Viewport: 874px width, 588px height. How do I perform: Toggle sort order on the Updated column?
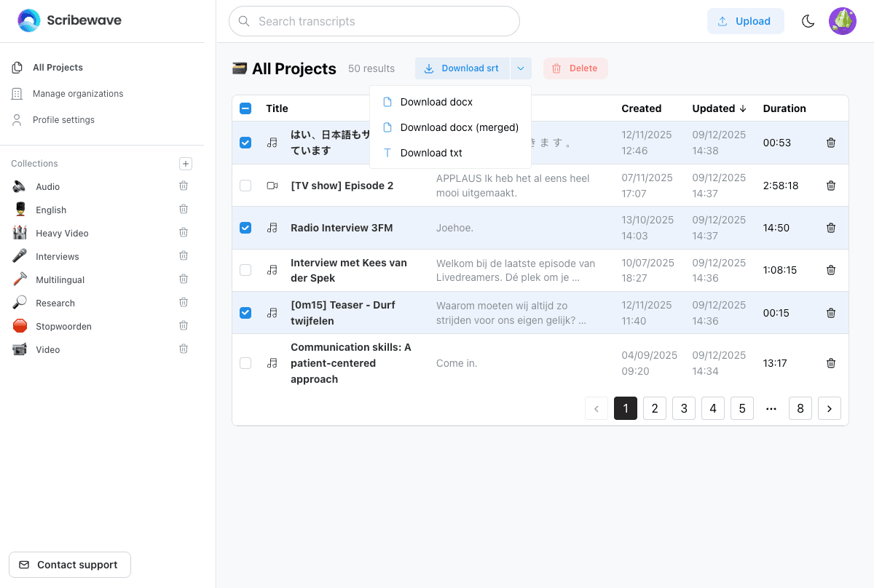(x=718, y=108)
